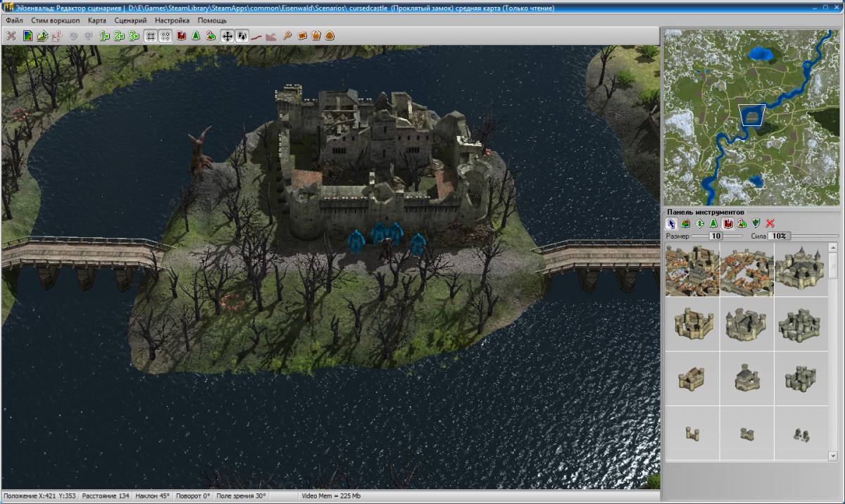
Task: Toggle the dotted grid points button
Action: coord(165,36)
